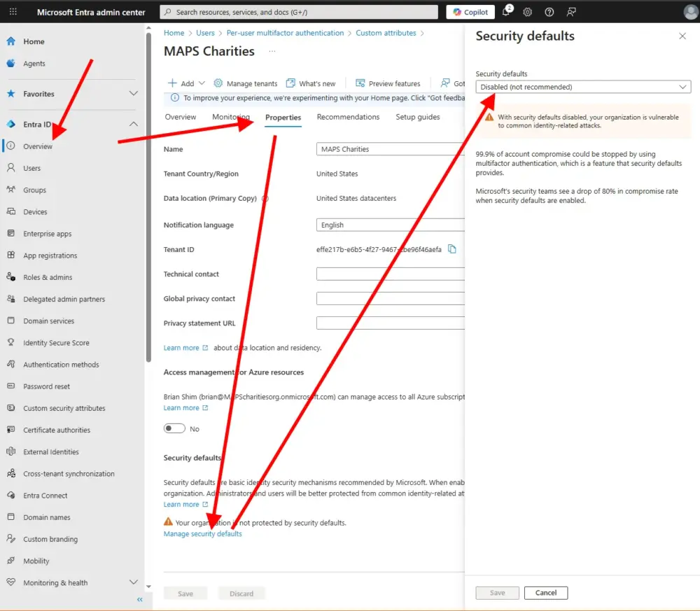Click the Technical contact input field

[x=390, y=274]
